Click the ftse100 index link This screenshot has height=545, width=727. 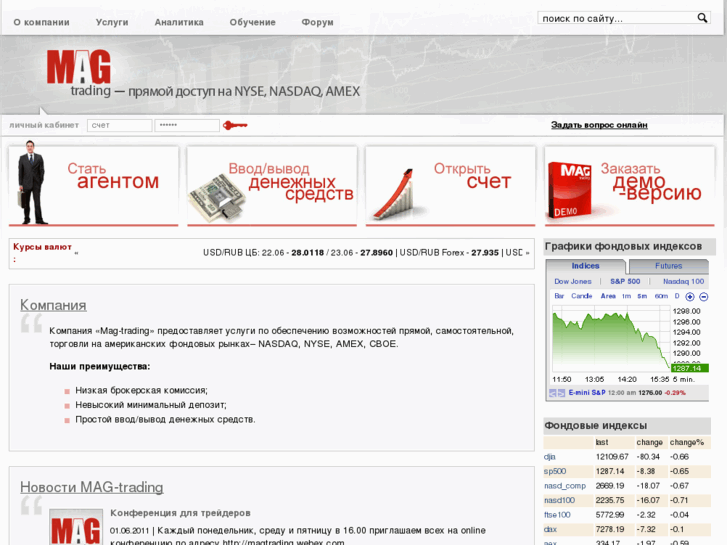[x=557, y=515]
